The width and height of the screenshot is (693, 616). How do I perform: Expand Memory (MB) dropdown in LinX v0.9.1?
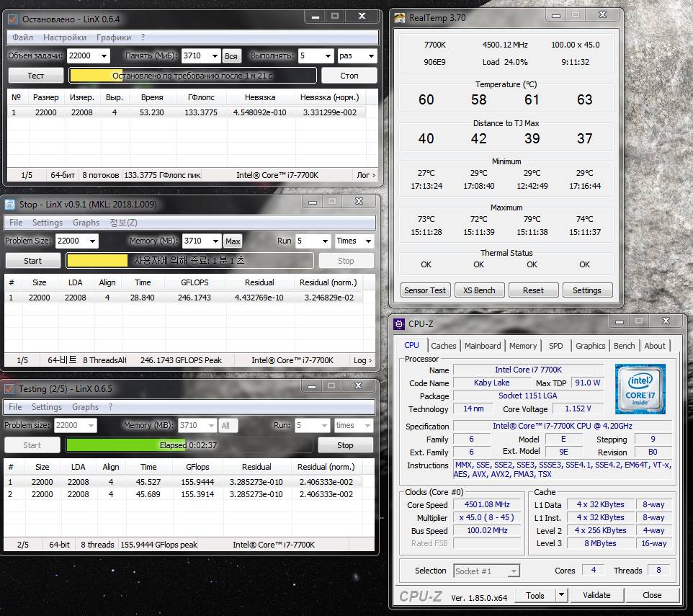click(215, 241)
